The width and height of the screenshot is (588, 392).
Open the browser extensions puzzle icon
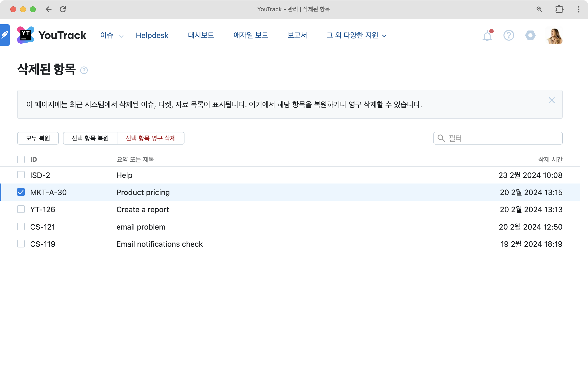[x=559, y=9]
